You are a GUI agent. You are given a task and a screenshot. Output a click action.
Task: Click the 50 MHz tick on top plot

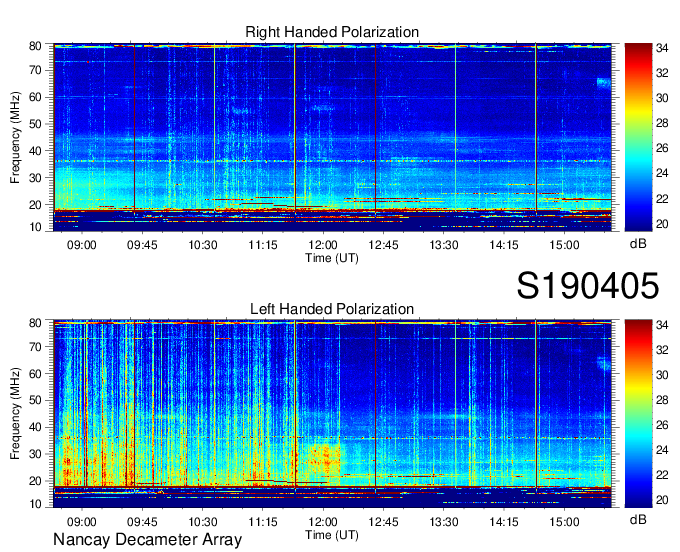[35, 124]
